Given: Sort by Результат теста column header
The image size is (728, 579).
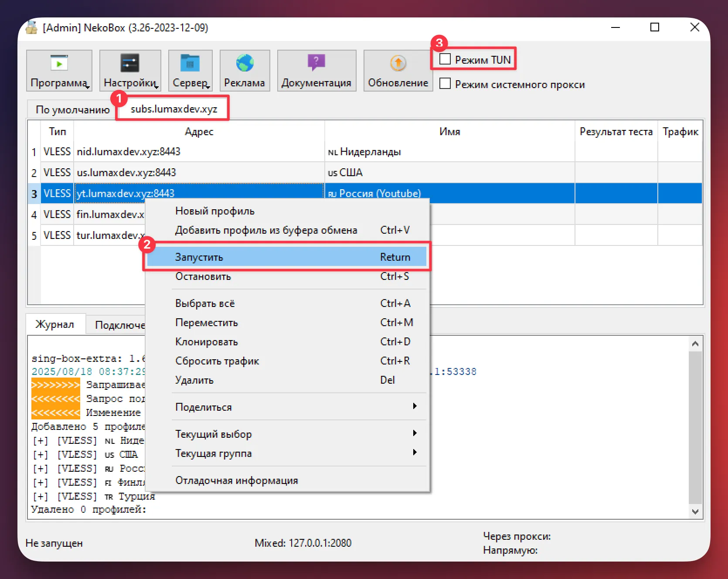Looking at the screenshot, I should click(x=616, y=131).
